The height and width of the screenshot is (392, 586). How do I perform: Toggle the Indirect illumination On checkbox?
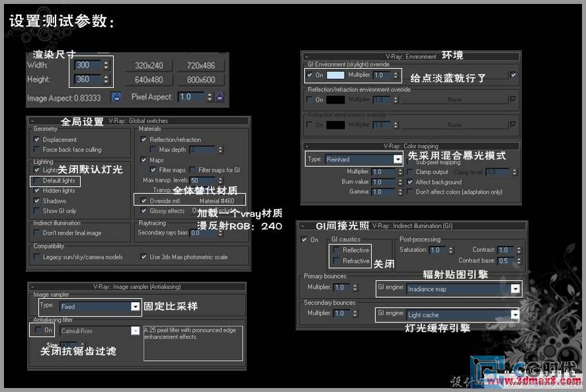point(304,239)
